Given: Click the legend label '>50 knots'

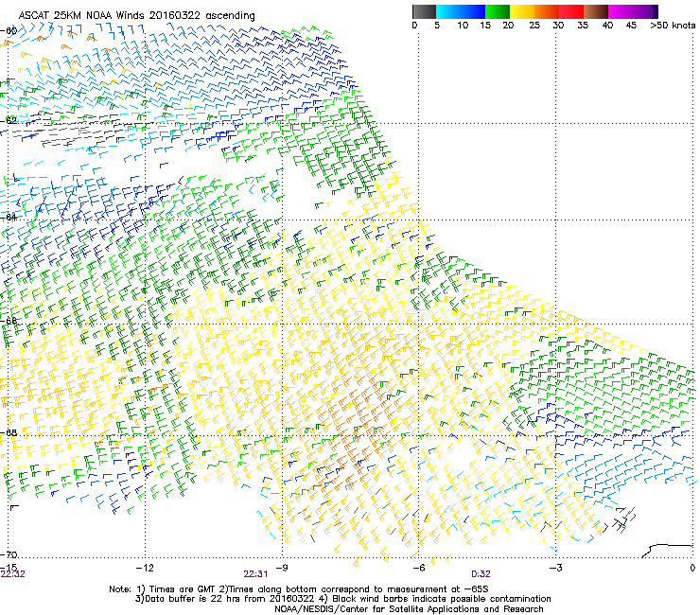Looking at the screenshot, I should 673,25.
